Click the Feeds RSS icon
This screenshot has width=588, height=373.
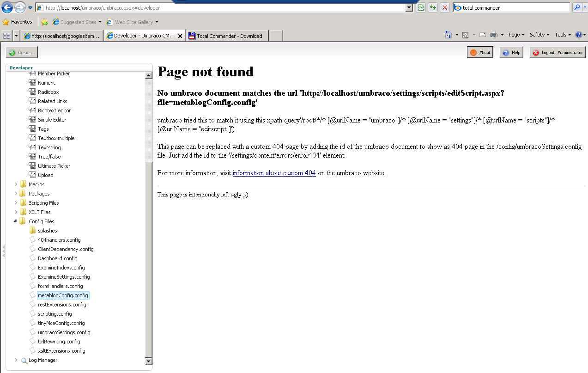point(465,35)
